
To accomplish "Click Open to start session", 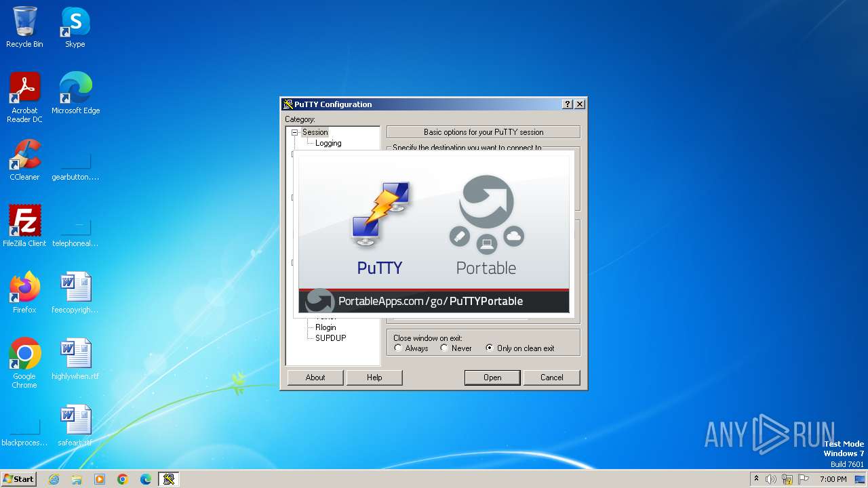I will click(492, 378).
